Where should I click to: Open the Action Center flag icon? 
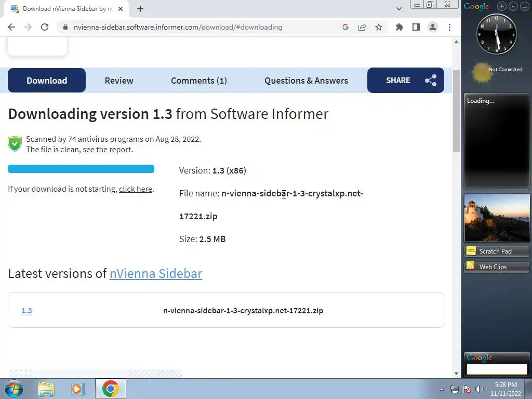467,389
